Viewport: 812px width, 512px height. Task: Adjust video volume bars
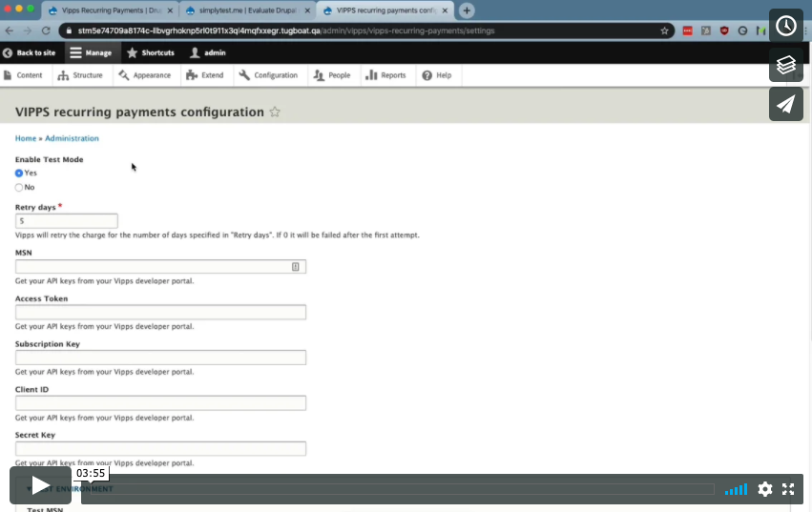pyautogui.click(x=736, y=489)
